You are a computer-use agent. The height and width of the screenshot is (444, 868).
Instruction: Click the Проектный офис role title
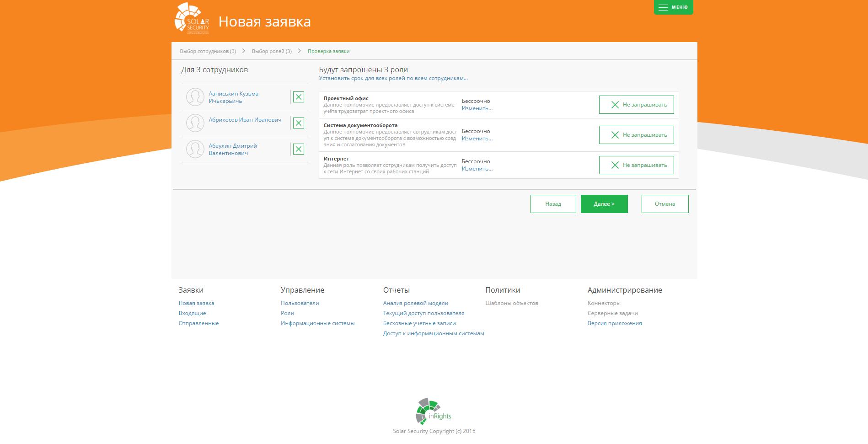[x=346, y=98]
